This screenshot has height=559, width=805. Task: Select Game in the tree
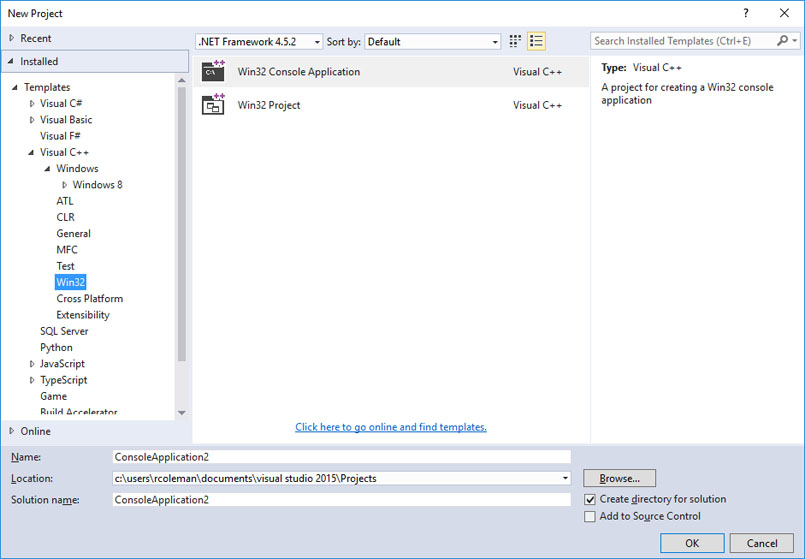[x=53, y=396]
